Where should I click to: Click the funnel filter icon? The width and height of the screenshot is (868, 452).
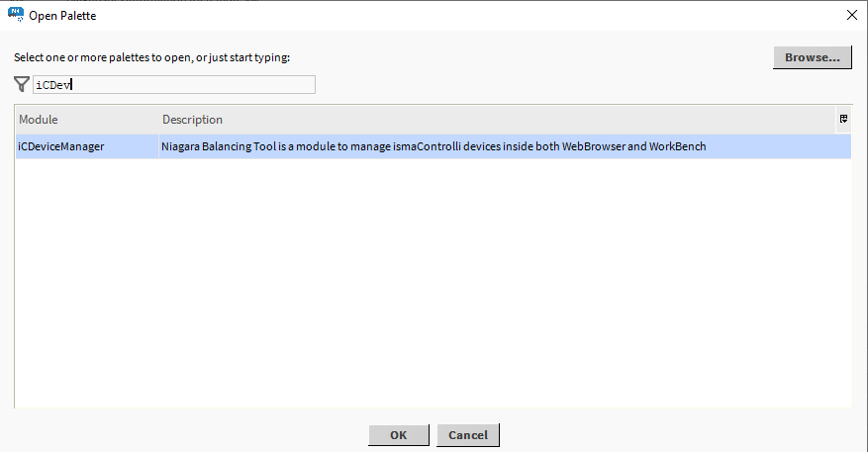pyautogui.click(x=22, y=85)
